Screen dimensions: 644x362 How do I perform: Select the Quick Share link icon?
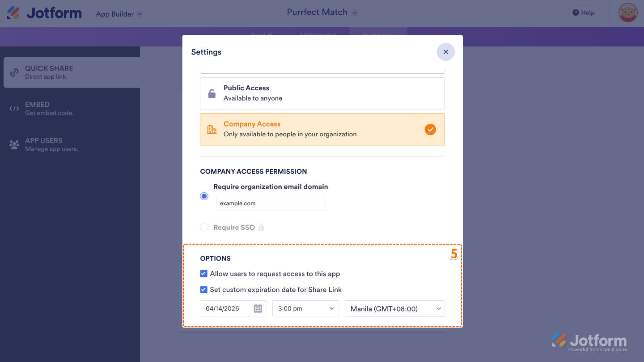point(14,72)
